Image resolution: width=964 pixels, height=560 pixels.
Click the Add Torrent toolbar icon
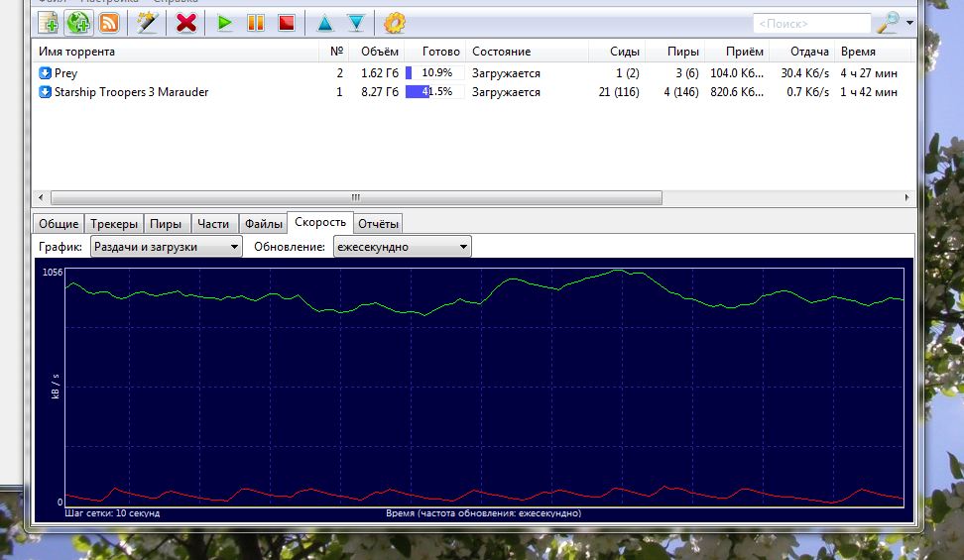tap(48, 22)
